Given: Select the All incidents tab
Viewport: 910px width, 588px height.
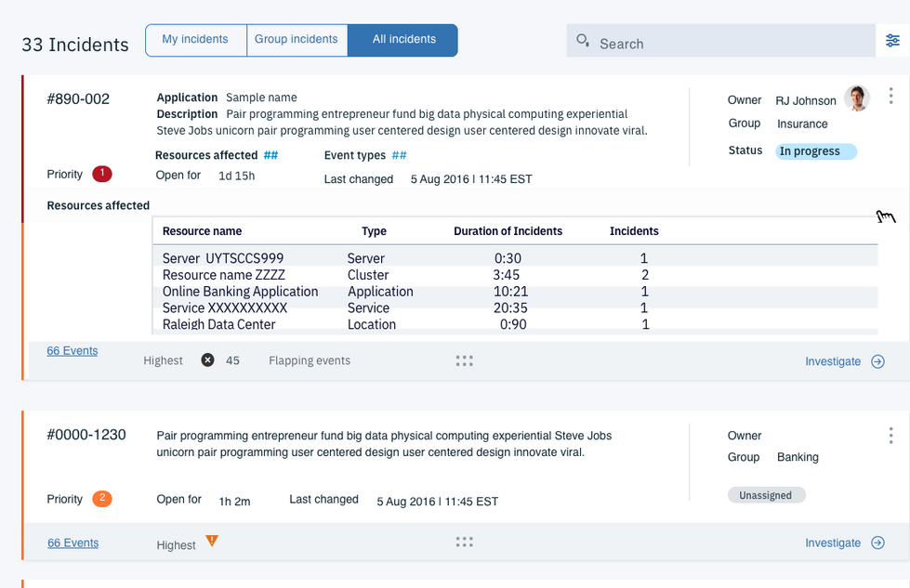Looking at the screenshot, I should (403, 40).
